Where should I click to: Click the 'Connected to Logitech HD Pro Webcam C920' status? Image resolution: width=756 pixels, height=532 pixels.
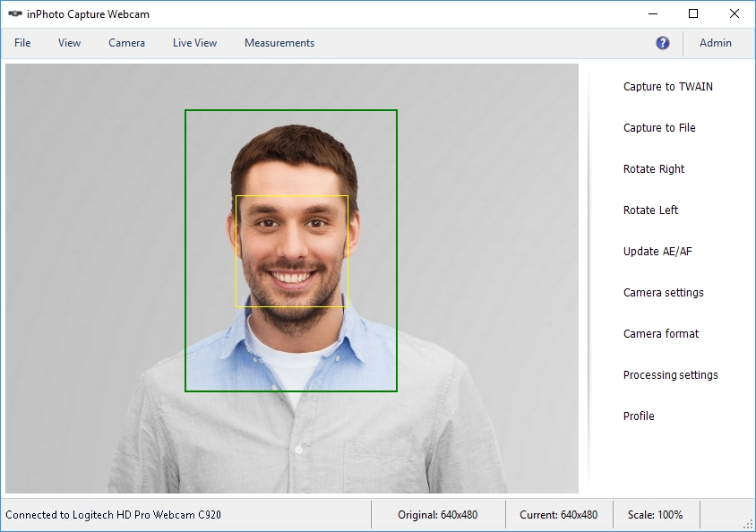pyautogui.click(x=113, y=515)
